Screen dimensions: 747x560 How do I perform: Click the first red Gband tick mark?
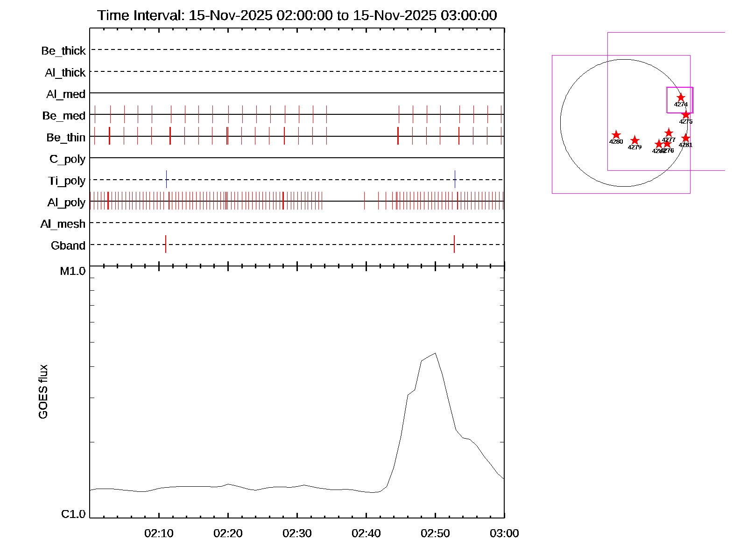[166, 244]
